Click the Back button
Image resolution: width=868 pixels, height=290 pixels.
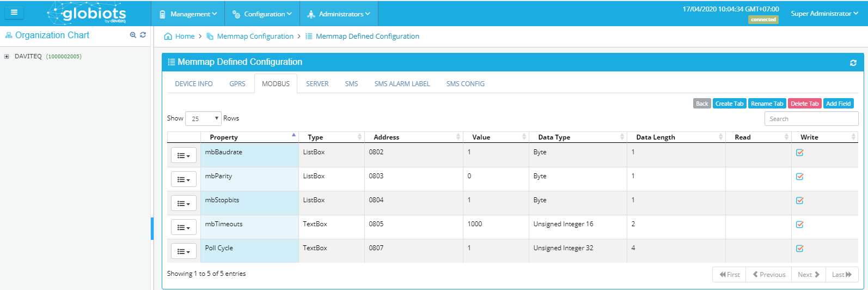click(x=702, y=104)
